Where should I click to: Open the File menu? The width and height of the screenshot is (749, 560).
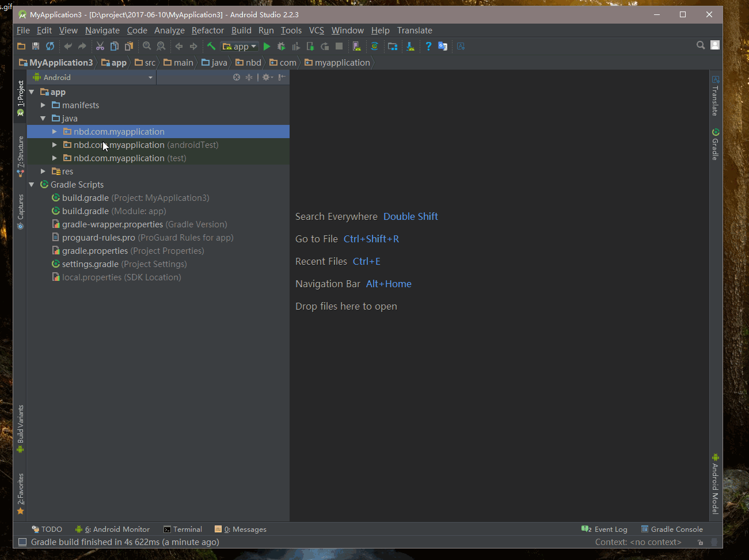click(23, 31)
